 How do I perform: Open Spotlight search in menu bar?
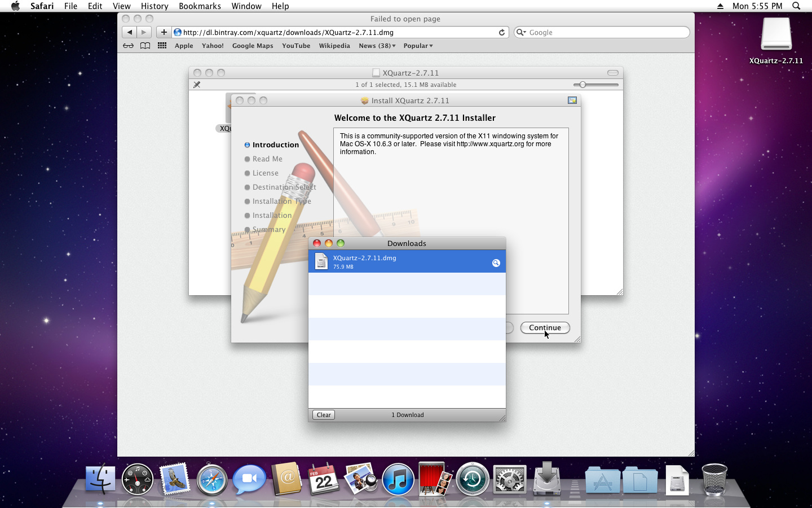click(x=796, y=6)
